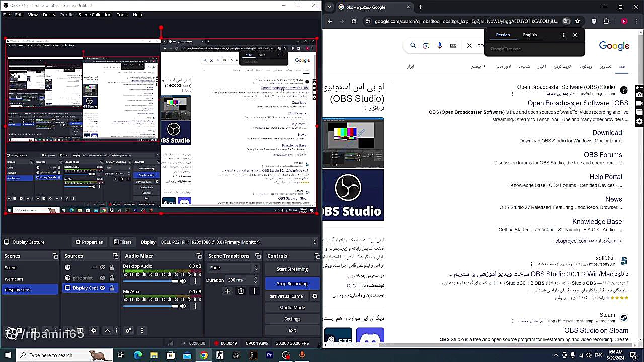The image size is (644, 362).
Task: Open Filters for Display Capture
Action: (x=122, y=242)
